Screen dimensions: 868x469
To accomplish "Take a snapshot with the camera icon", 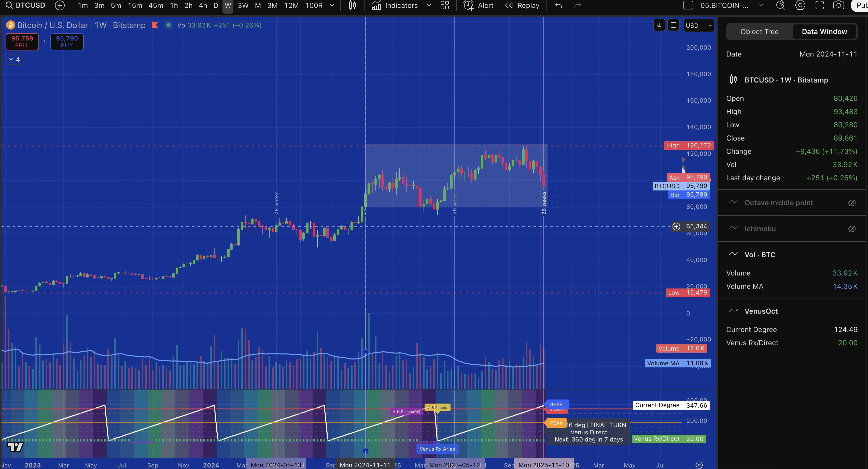I will coord(838,5).
